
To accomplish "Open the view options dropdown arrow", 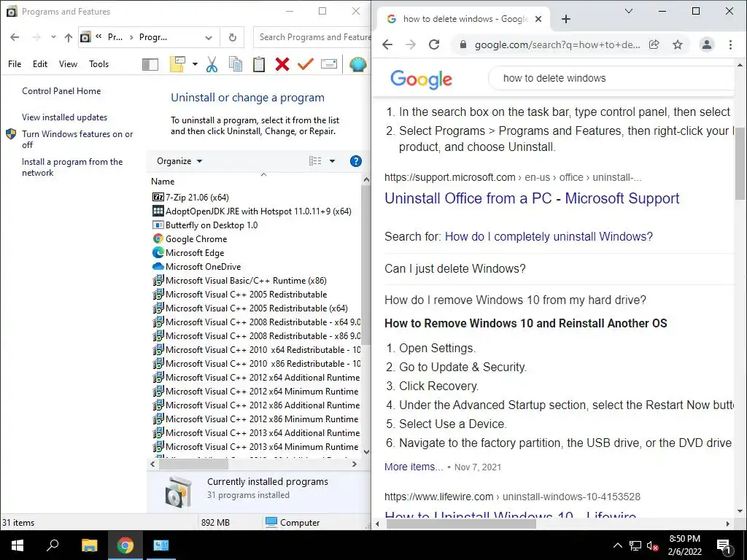I will click(332, 161).
